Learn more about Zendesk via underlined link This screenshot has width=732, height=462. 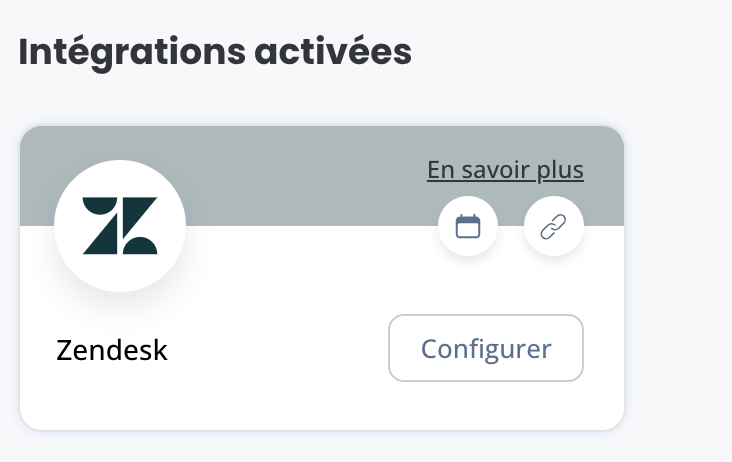tap(505, 169)
